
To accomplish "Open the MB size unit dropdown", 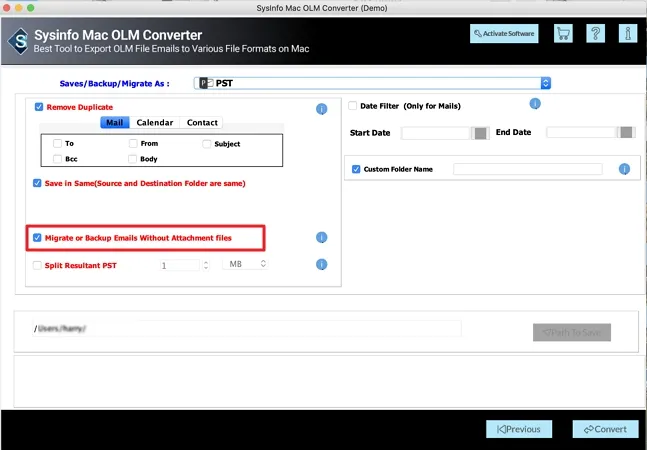I will (x=246, y=264).
